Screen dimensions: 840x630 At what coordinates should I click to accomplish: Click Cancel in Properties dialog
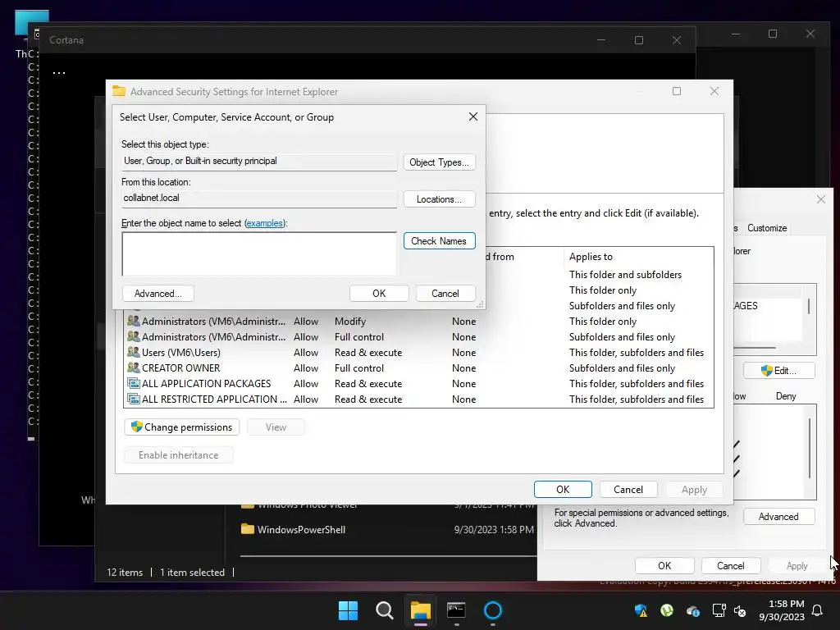click(730, 566)
